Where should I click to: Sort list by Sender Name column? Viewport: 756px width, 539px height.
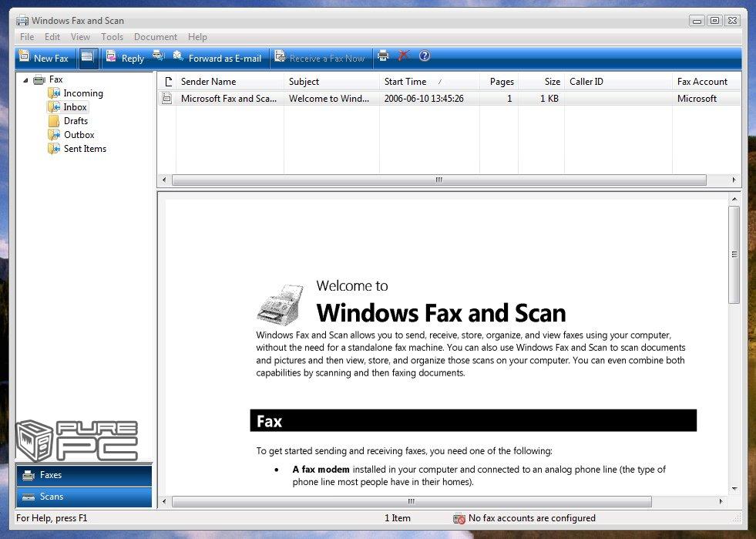230,82
